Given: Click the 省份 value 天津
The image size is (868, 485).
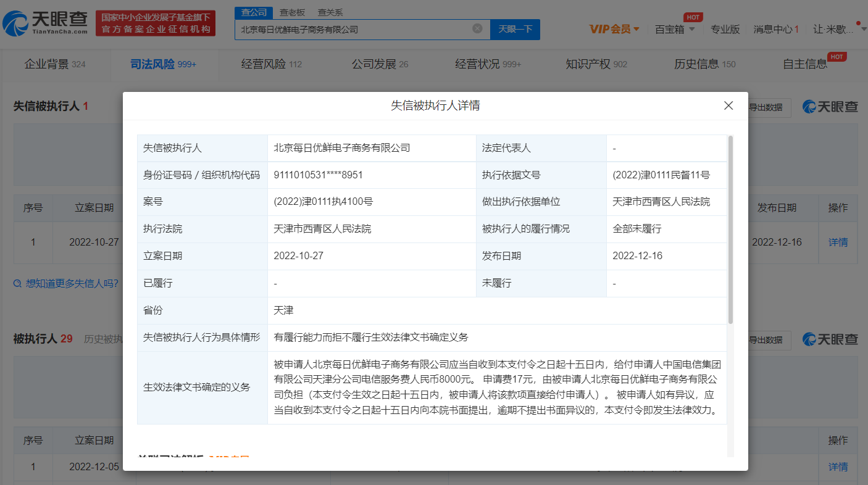Looking at the screenshot, I should pyautogui.click(x=283, y=310).
